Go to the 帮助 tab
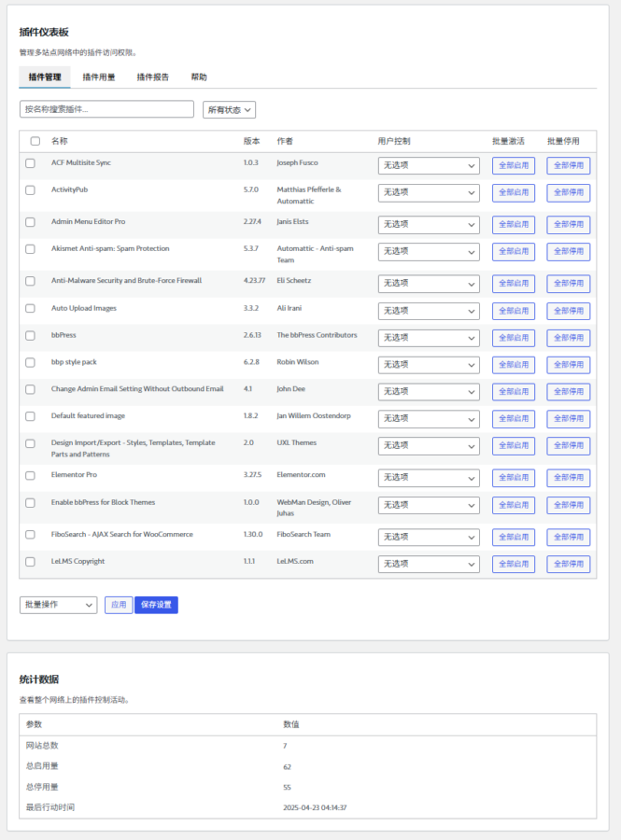This screenshot has height=840, width=621. tap(199, 77)
